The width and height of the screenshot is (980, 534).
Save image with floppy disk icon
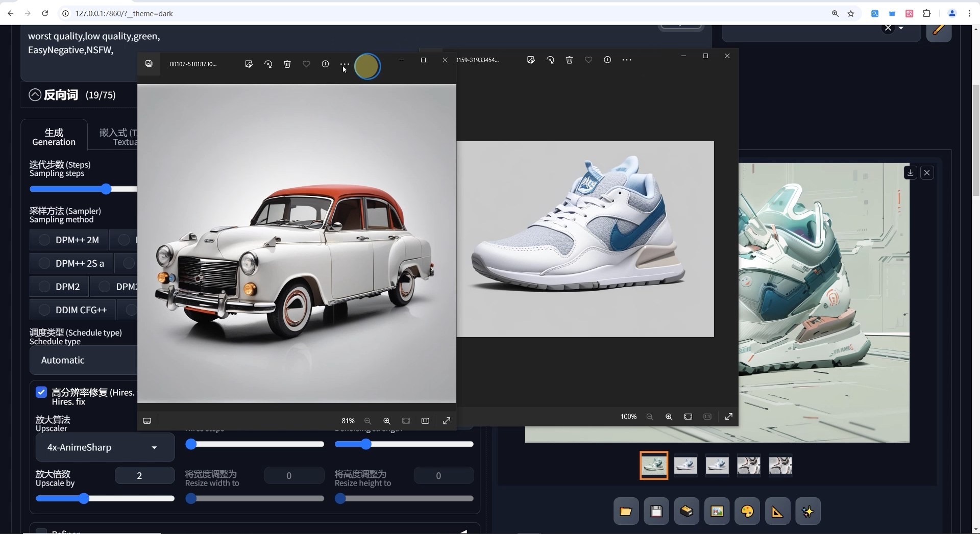click(656, 511)
